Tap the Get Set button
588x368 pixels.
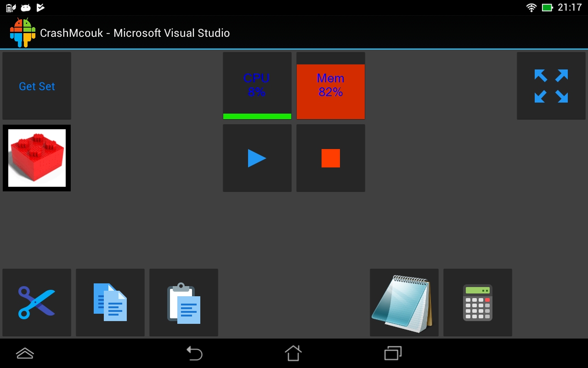37,86
